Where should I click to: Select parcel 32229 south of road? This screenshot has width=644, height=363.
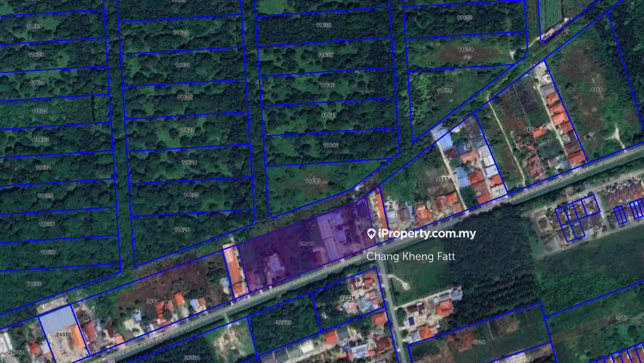[347, 298]
